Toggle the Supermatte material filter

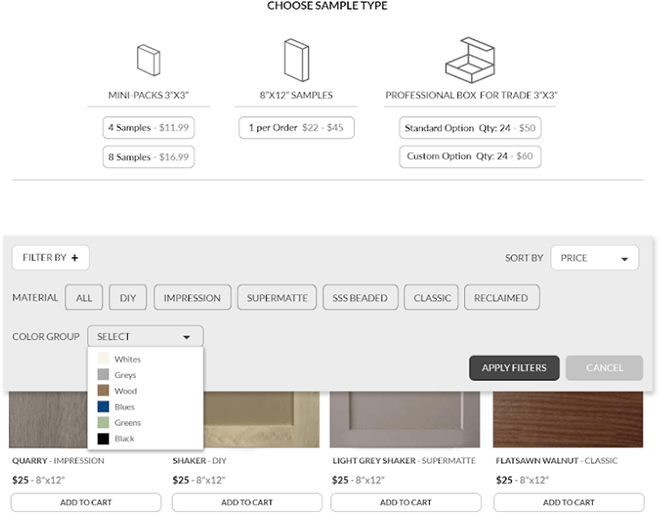pyautogui.click(x=278, y=298)
